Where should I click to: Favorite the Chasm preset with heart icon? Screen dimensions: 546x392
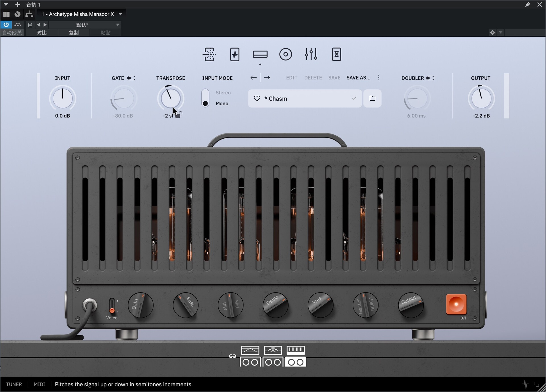[257, 99]
